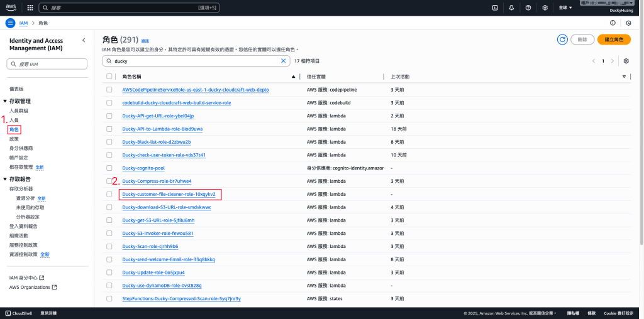The width and height of the screenshot is (644, 319).
Task: Open the Ducky-send-welcome-Email-role link
Action: [169, 259]
